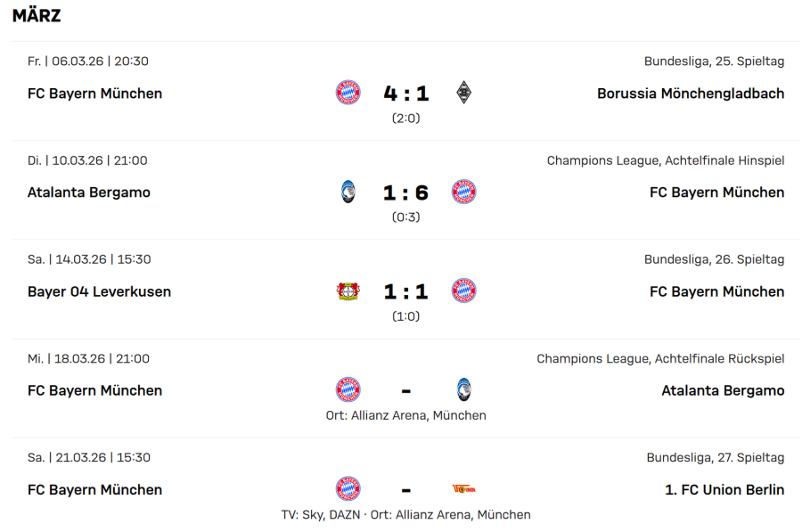
Task: Click the Bayern crest in the Union Berlin match
Action: (x=348, y=489)
